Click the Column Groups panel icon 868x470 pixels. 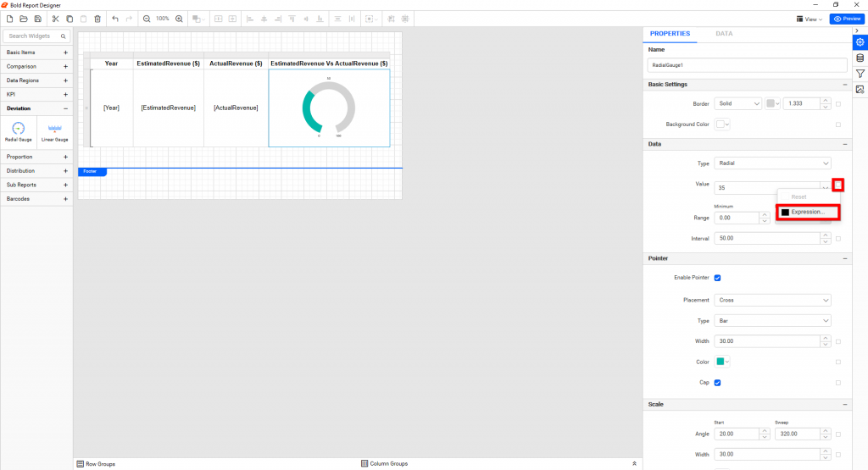pyautogui.click(x=364, y=463)
